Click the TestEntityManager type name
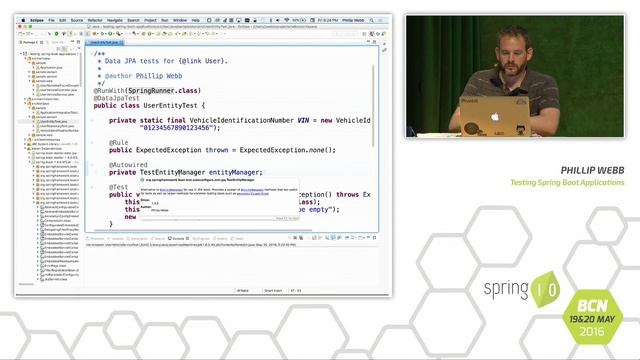The image size is (640, 360). click(172, 172)
